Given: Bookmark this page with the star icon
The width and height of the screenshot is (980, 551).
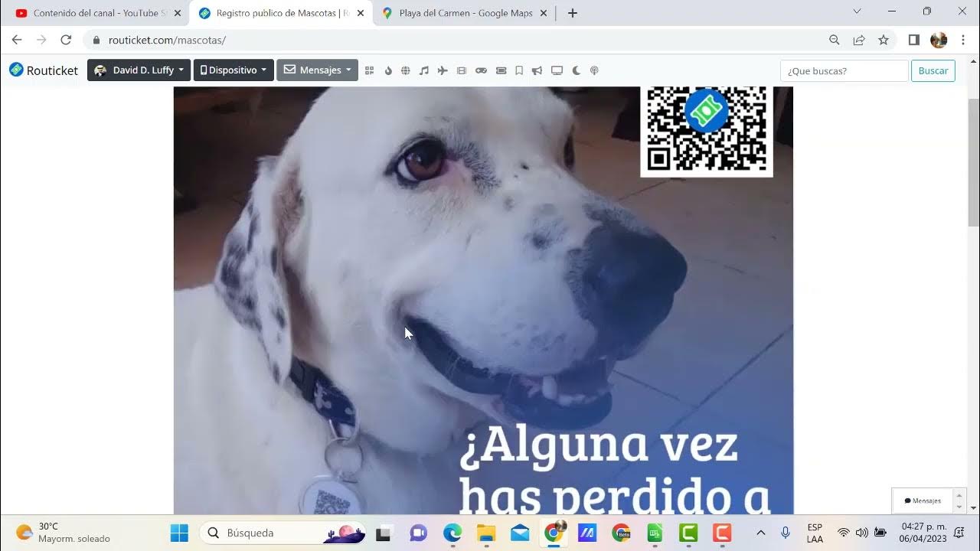Looking at the screenshot, I should [x=884, y=40].
